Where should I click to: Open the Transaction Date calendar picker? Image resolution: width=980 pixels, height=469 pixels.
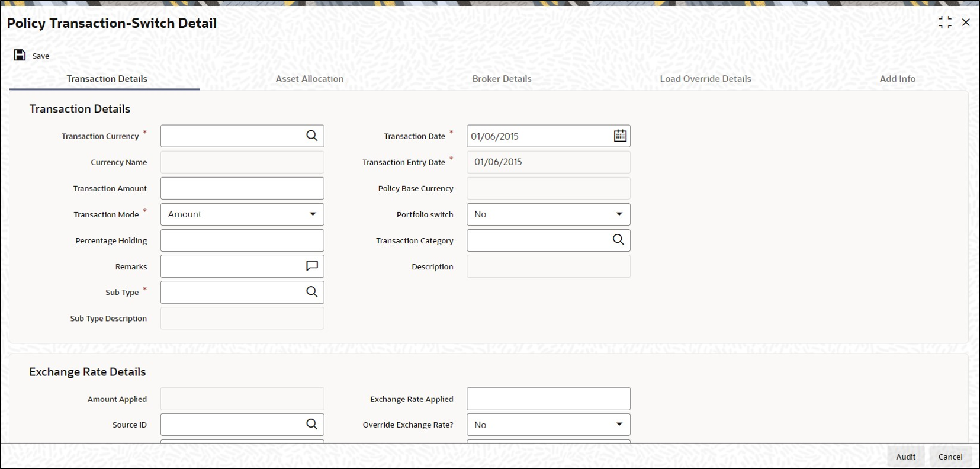pos(620,136)
